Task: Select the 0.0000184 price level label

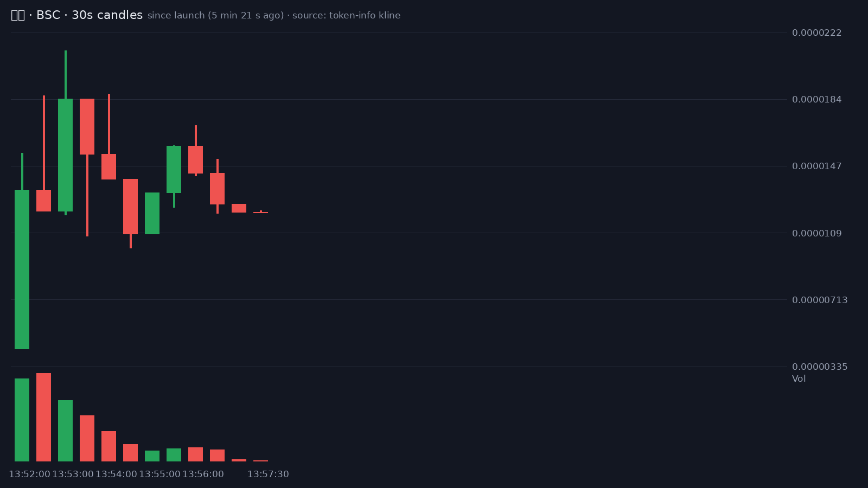Action: (817, 100)
